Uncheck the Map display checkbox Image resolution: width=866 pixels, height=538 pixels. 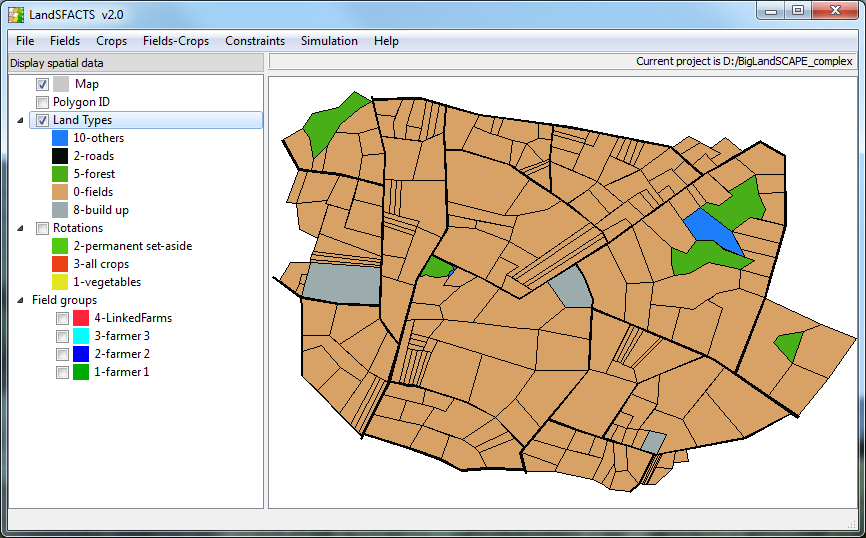click(42, 84)
